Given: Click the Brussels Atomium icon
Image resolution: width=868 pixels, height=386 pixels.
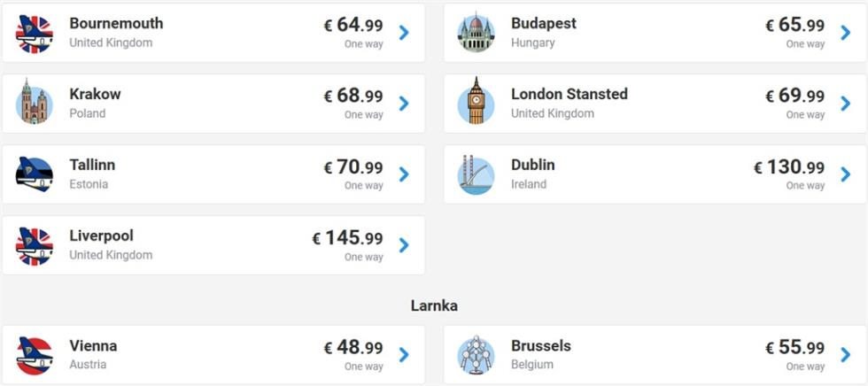Looking at the screenshot, I should tap(476, 354).
